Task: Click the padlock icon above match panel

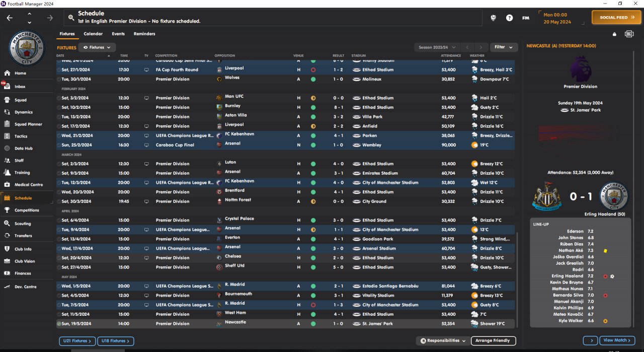Action: pos(614,34)
